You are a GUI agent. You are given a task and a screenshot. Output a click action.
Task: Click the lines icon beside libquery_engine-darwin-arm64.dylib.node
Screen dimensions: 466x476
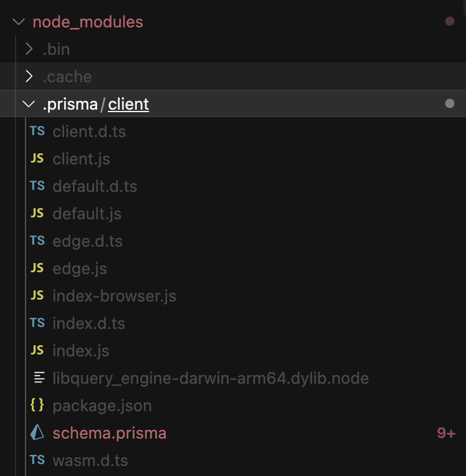[39, 378]
